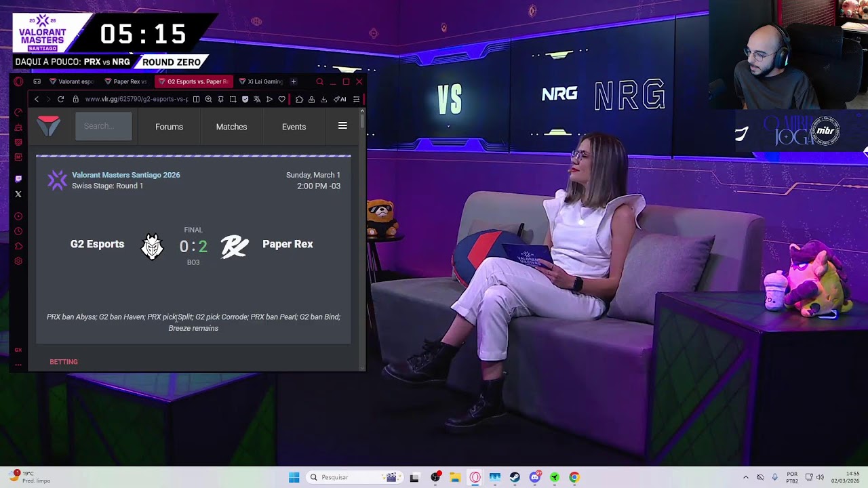Open the player icon in Opera sidebar
This screenshot has width=868, height=488.
pyautogui.click(x=18, y=216)
